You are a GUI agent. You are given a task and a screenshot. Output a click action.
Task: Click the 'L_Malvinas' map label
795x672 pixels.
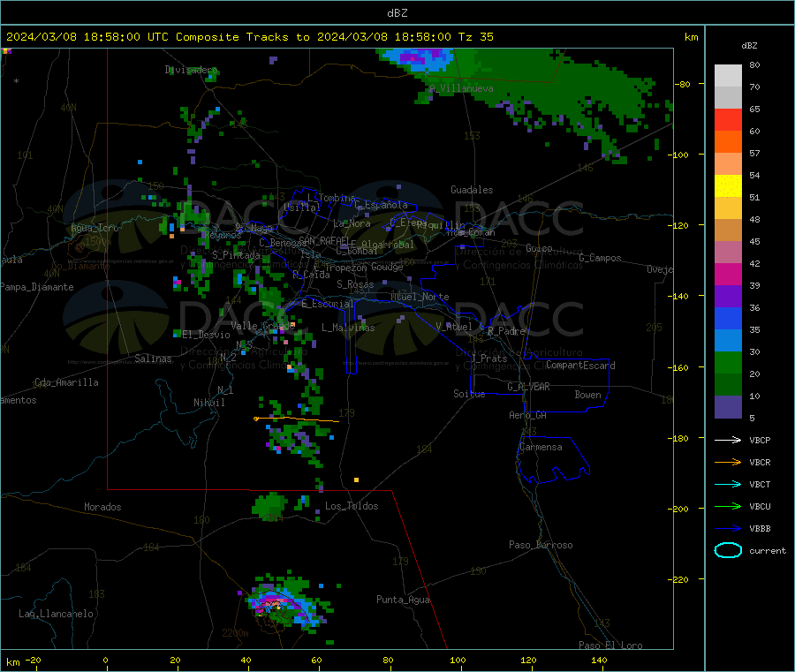[348, 328]
